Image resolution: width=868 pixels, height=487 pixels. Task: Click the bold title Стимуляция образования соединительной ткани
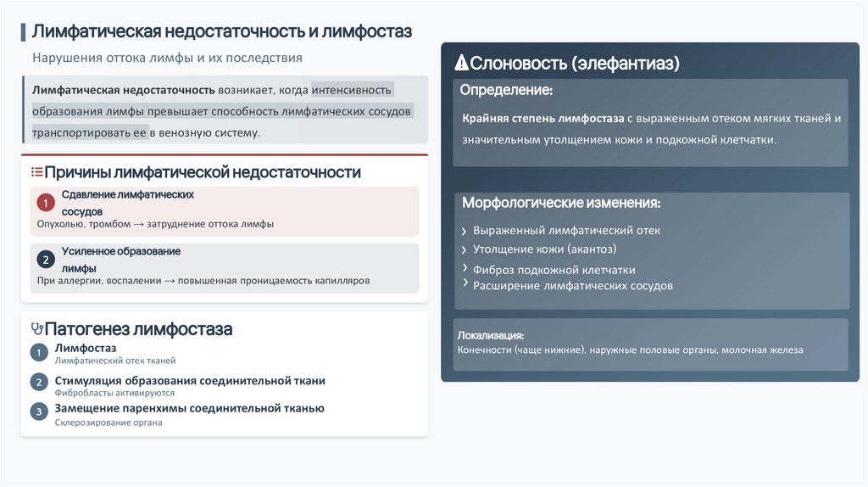190,381
